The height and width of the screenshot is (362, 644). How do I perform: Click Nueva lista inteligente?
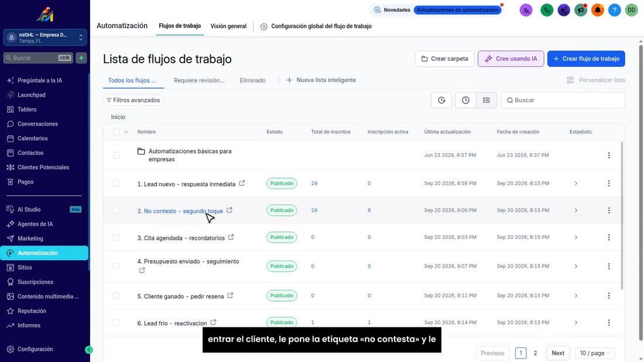(321, 80)
